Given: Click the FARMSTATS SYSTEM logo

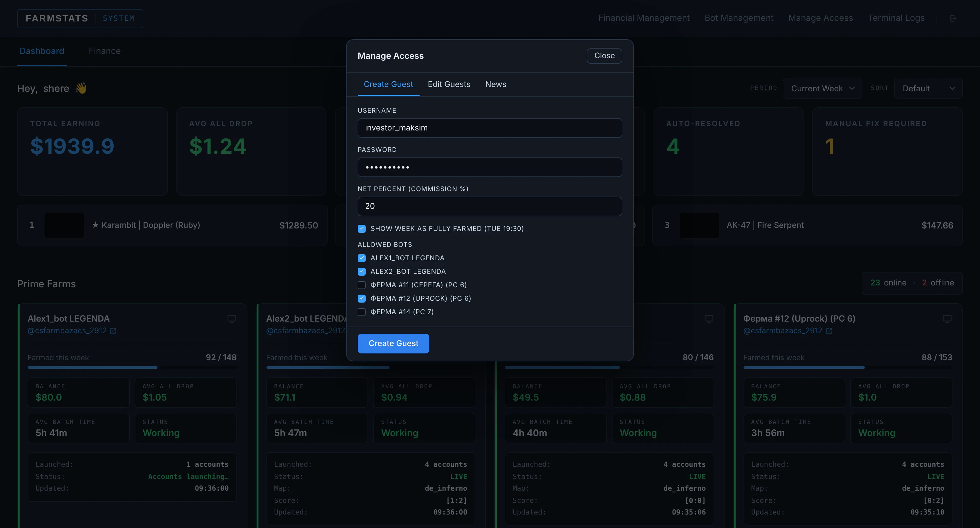Looking at the screenshot, I should pyautogui.click(x=80, y=18).
